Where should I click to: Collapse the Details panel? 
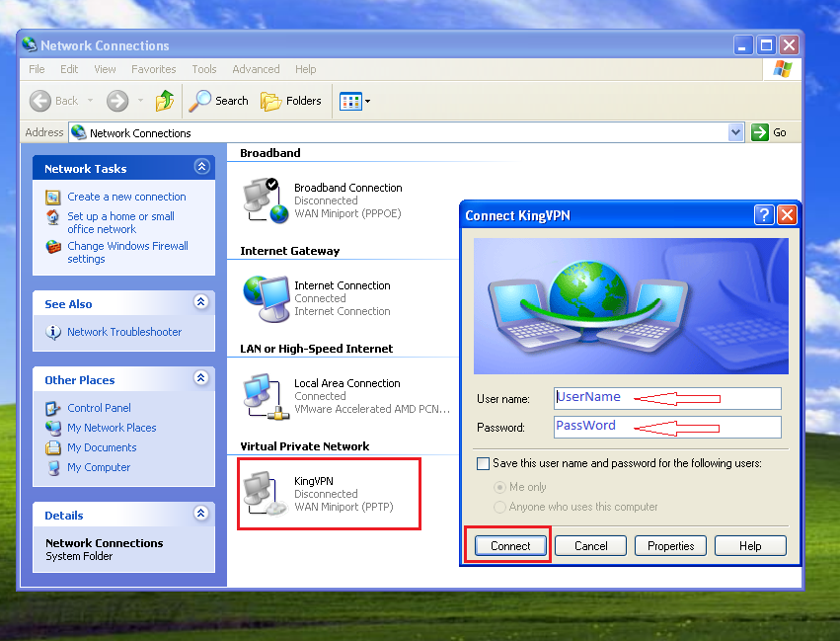(x=201, y=513)
